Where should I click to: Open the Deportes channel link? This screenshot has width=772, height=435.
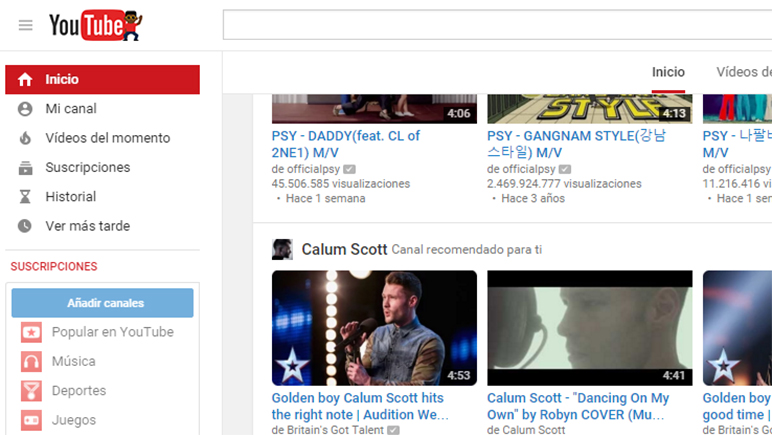coord(79,391)
